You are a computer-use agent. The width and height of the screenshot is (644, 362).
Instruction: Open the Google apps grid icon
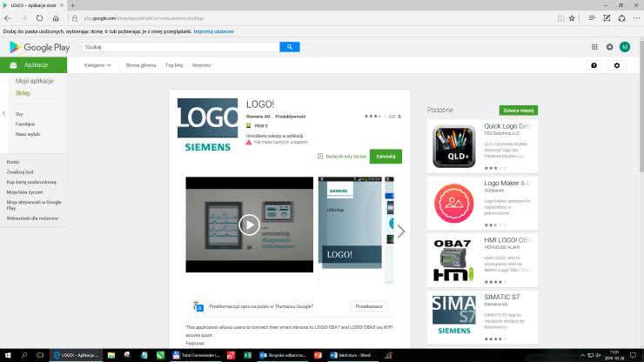pos(595,47)
